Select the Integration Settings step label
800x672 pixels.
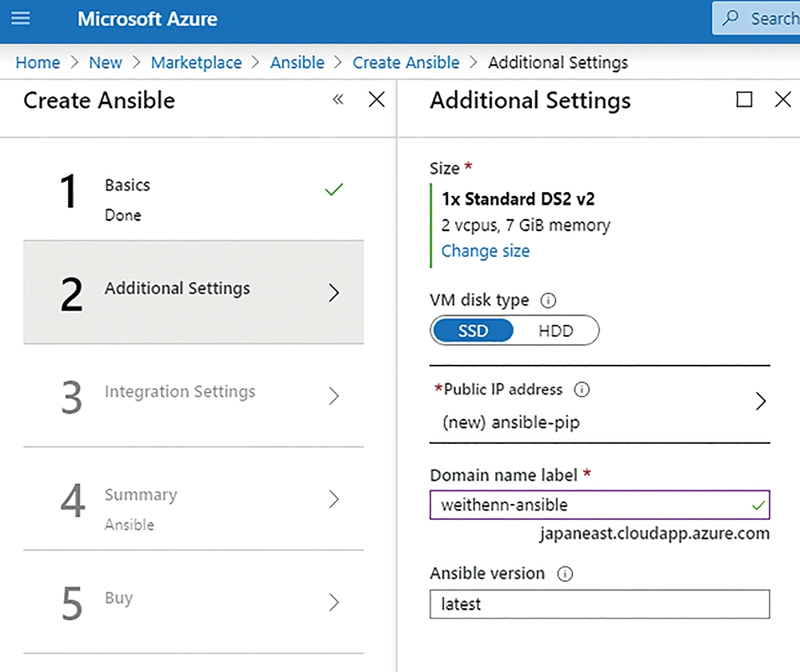(179, 391)
